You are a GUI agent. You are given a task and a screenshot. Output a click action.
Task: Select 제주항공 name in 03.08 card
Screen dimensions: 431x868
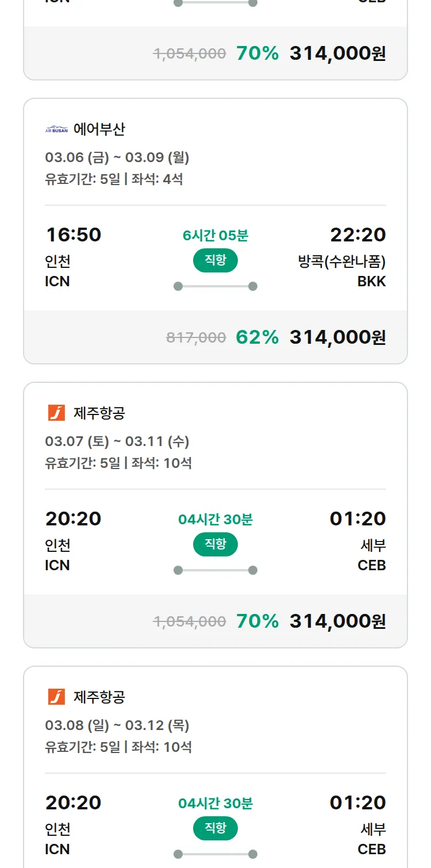[99, 697]
